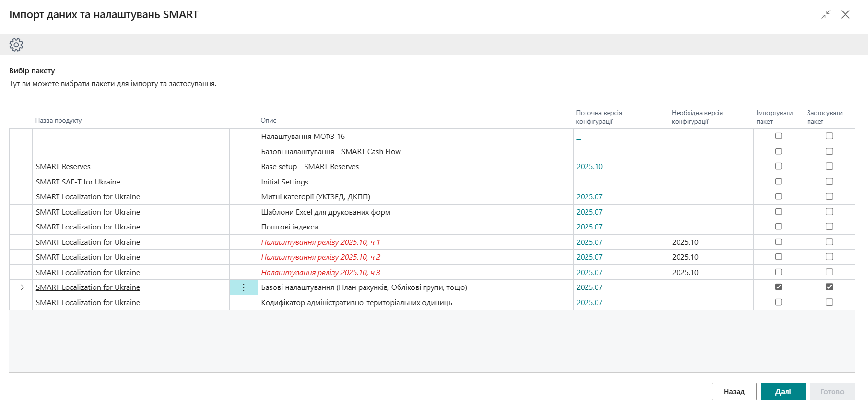868x413 pixels.
Task: Collapse dialog with shrink arrows icon
Action: point(826,14)
